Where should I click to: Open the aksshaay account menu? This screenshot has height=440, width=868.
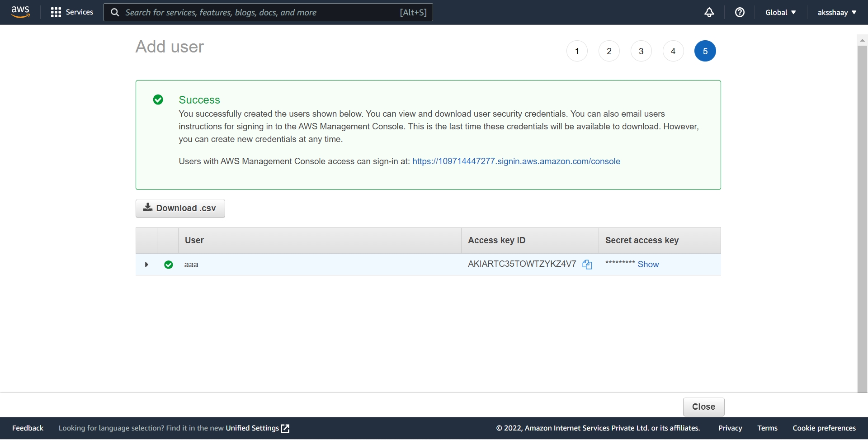(837, 12)
